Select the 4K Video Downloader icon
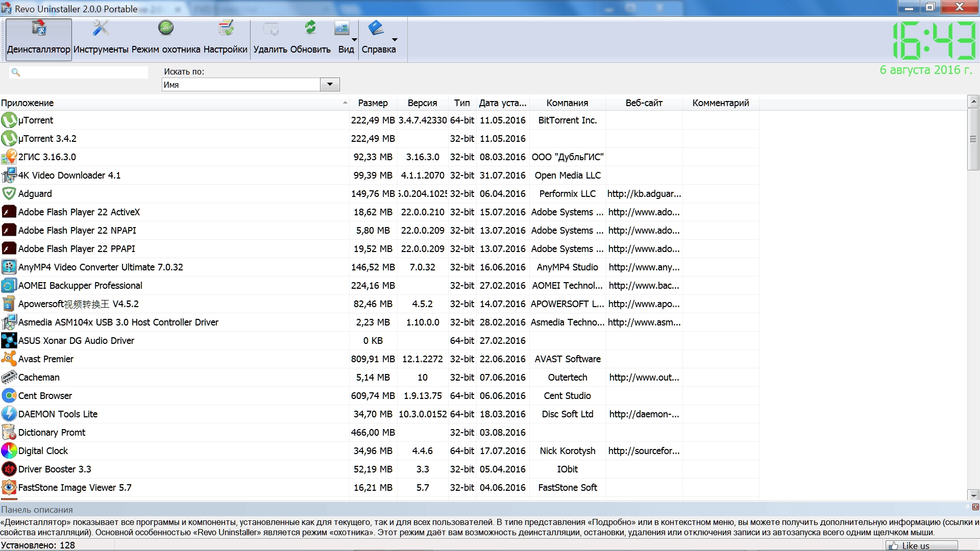Viewport: 980px width, 551px height. [9, 176]
